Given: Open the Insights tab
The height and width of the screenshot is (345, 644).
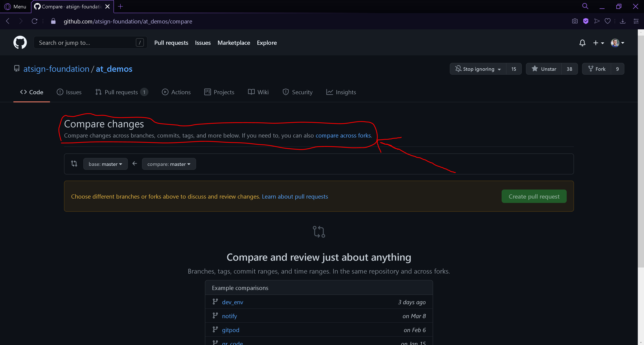Looking at the screenshot, I should (341, 92).
